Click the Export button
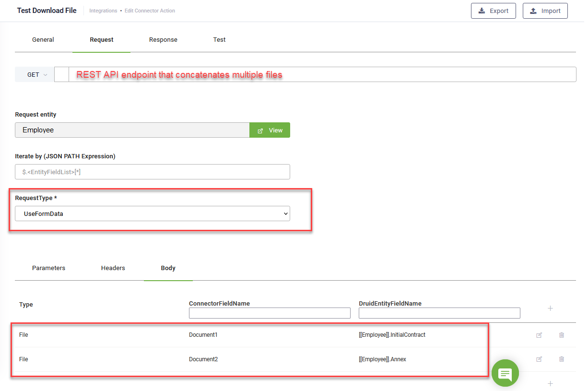588x391 pixels. tap(494, 11)
